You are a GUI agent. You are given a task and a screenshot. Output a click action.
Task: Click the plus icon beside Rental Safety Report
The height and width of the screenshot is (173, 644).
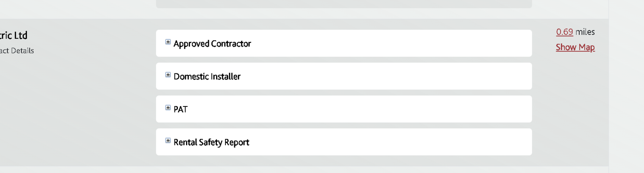pos(168,141)
